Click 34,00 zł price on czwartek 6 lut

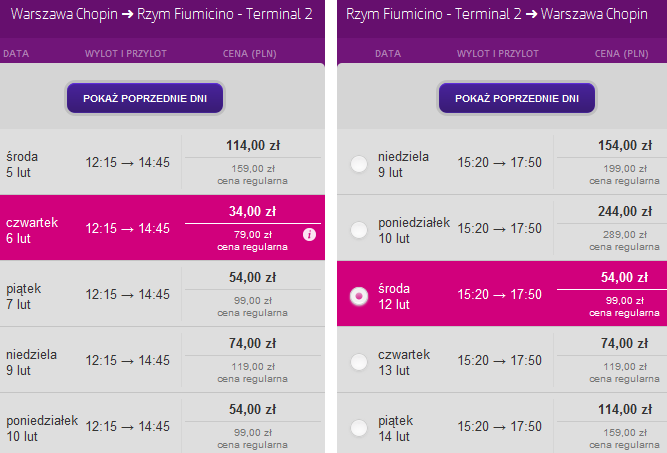point(253,211)
